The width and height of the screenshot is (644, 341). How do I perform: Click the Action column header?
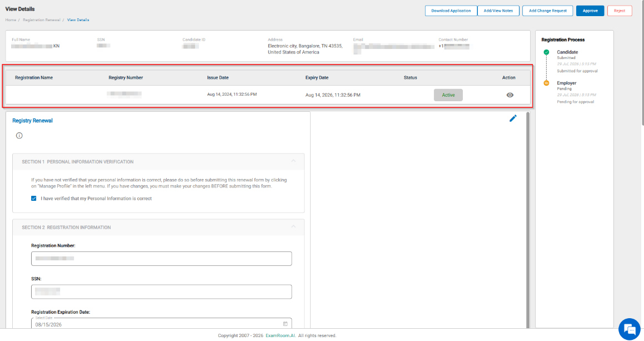pyautogui.click(x=508, y=78)
